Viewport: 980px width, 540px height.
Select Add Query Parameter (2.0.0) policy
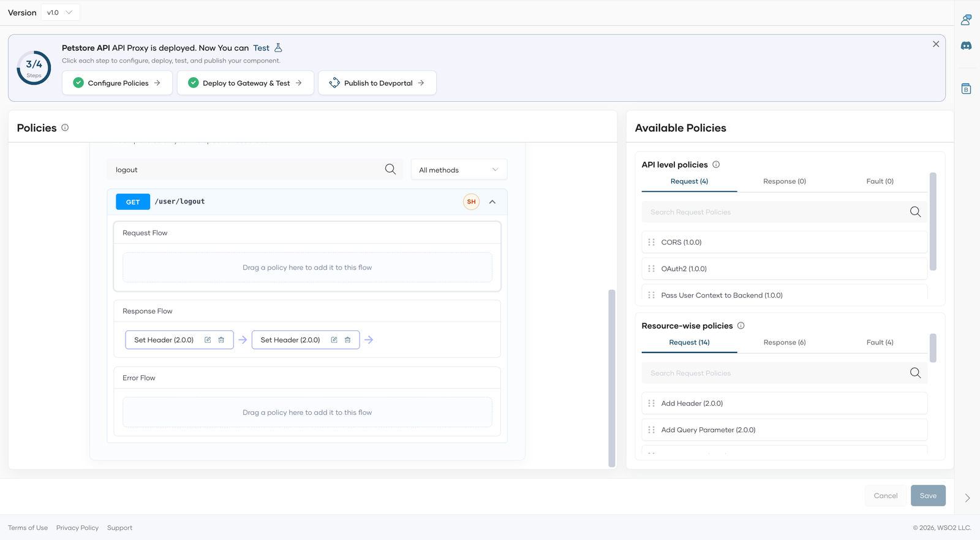pyautogui.click(x=785, y=430)
